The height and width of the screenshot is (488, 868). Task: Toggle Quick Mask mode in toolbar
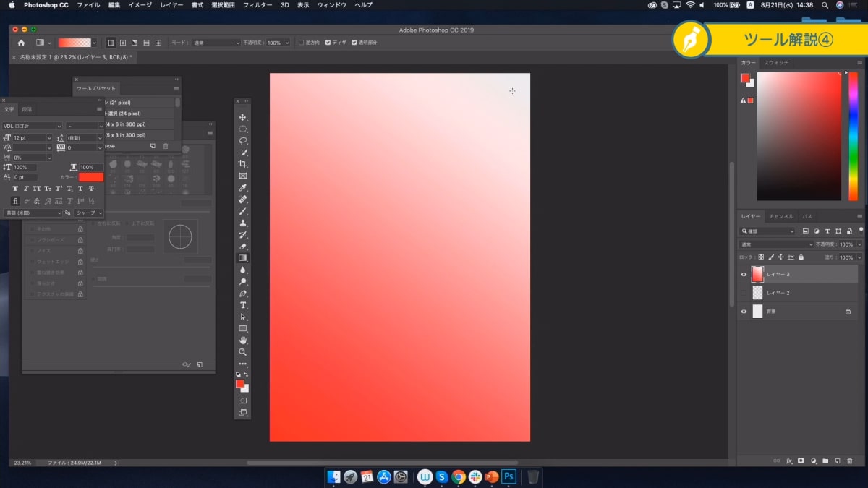pyautogui.click(x=243, y=401)
